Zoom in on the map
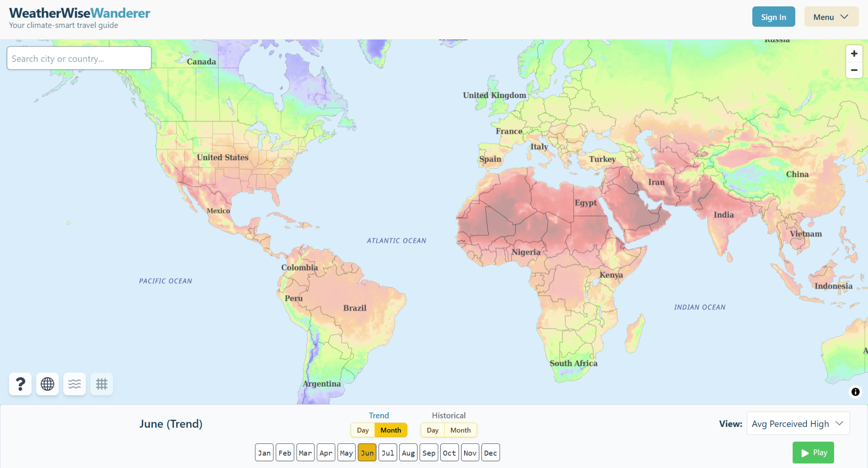868x468 pixels. 854,54
